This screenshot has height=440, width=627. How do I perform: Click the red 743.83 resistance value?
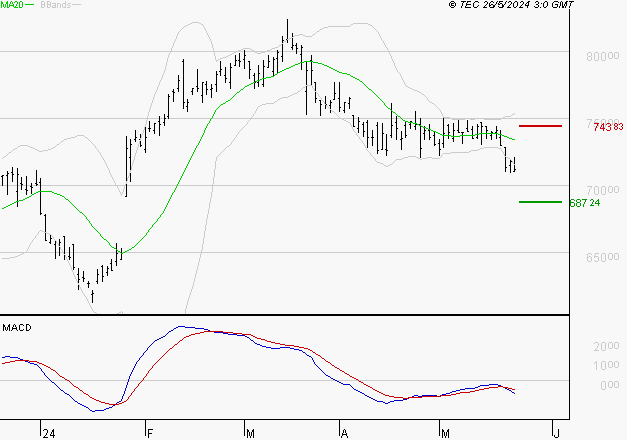coord(608,127)
